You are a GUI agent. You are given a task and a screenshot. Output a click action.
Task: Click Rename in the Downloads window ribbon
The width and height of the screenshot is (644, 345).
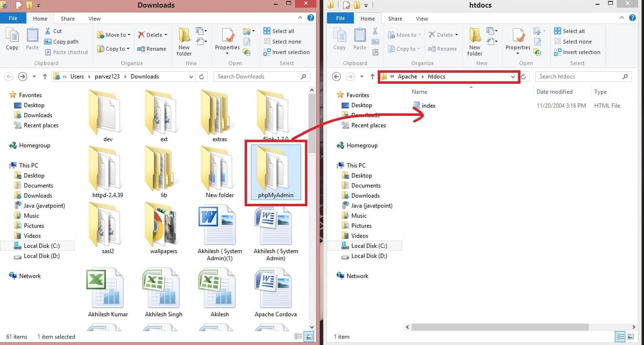click(152, 49)
